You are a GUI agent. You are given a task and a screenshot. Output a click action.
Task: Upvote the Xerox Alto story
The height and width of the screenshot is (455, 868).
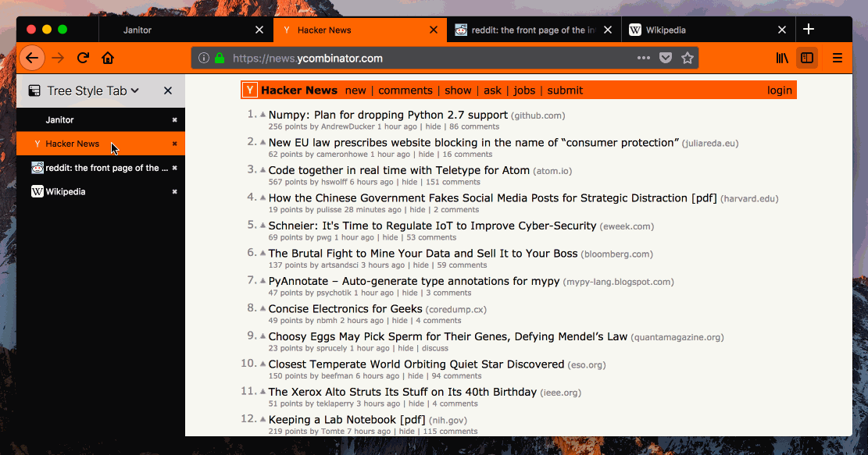[263, 392]
